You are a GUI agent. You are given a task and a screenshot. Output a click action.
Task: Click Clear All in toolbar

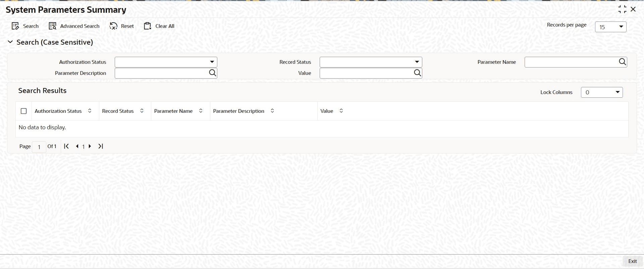(x=159, y=26)
